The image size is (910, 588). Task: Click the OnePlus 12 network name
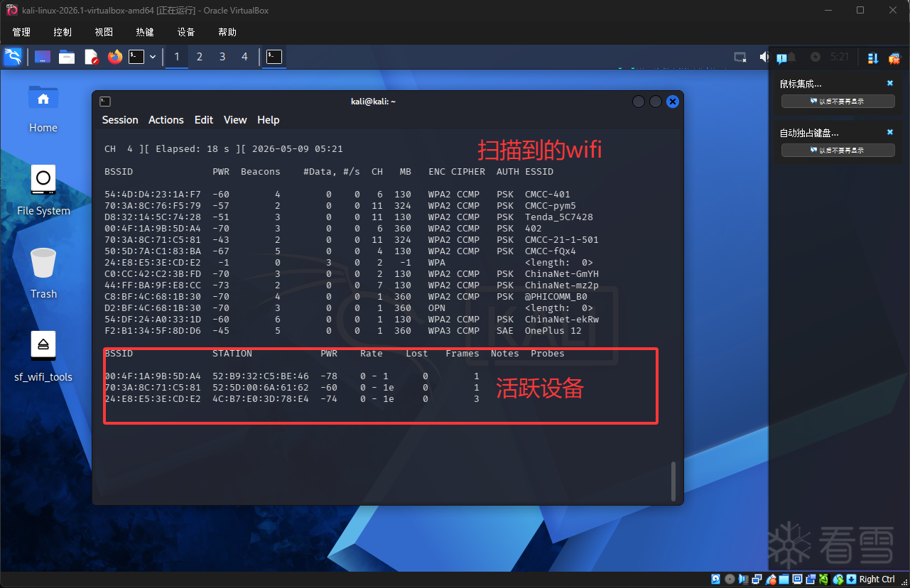[x=553, y=331]
